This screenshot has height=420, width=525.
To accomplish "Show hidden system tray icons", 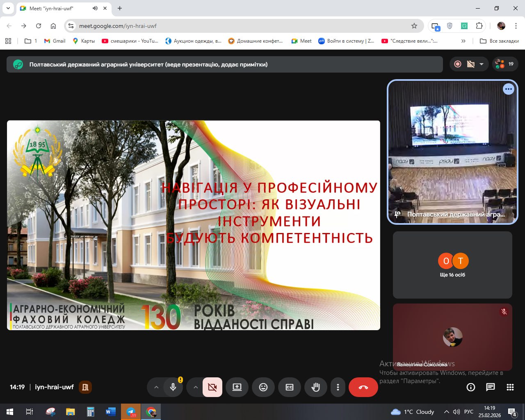I will click(446, 412).
